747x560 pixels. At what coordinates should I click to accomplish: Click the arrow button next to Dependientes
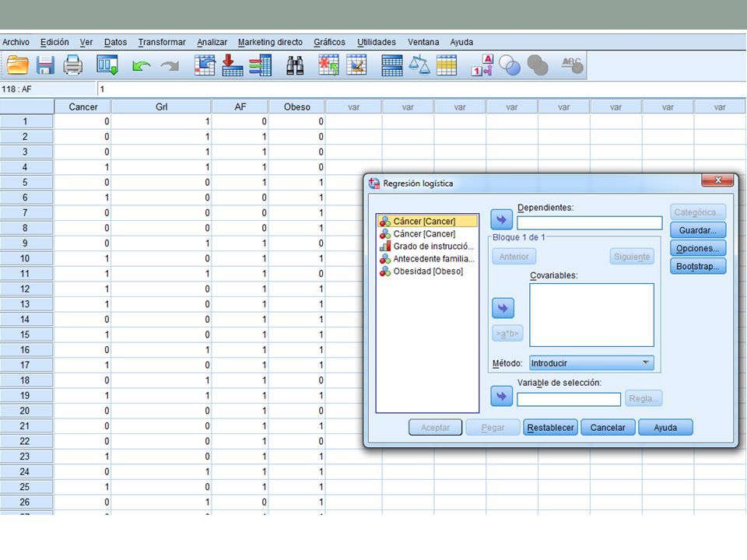[502, 220]
